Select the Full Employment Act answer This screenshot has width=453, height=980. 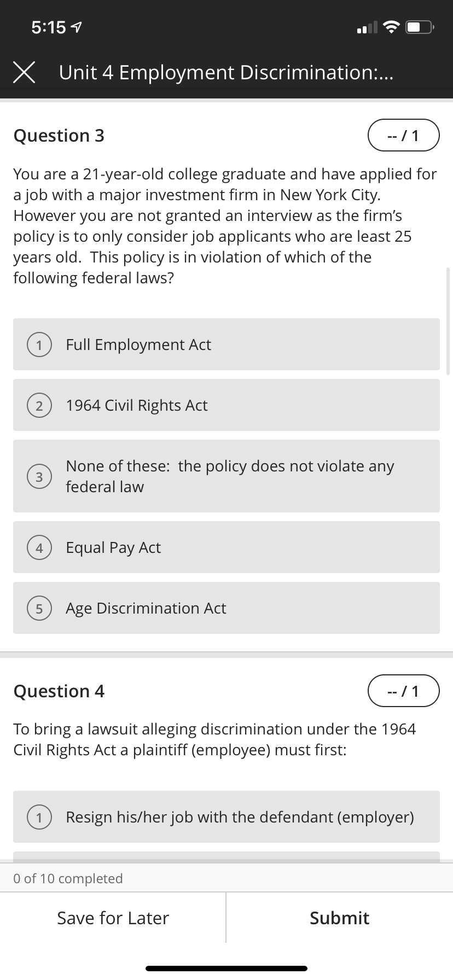click(x=226, y=345)
